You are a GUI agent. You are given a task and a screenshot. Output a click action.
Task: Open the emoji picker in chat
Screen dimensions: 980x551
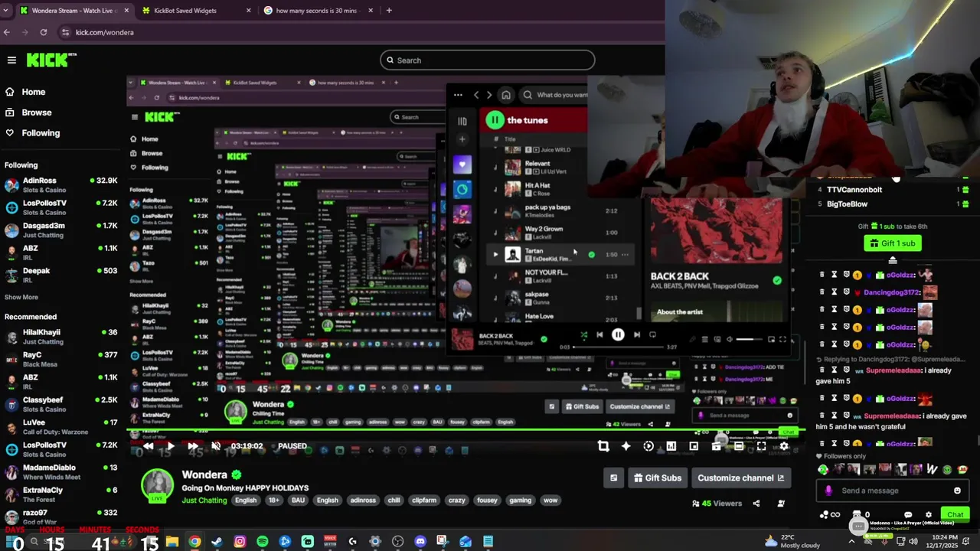pos(957,491)
